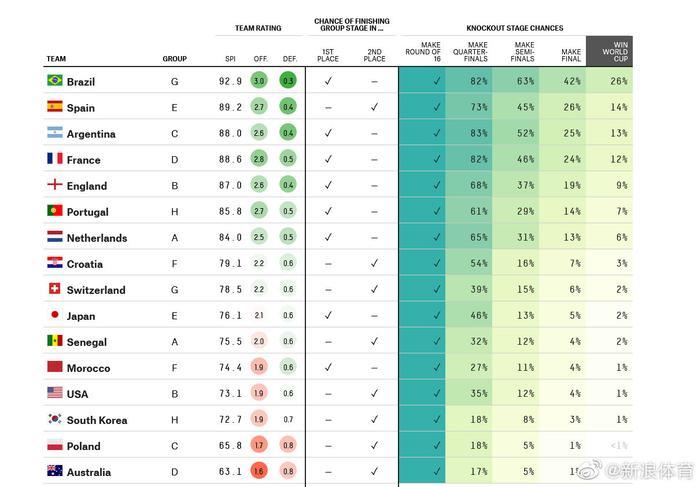Click the Team column header
Viewport: 700px width, 487px height.
tap(56, 59)
